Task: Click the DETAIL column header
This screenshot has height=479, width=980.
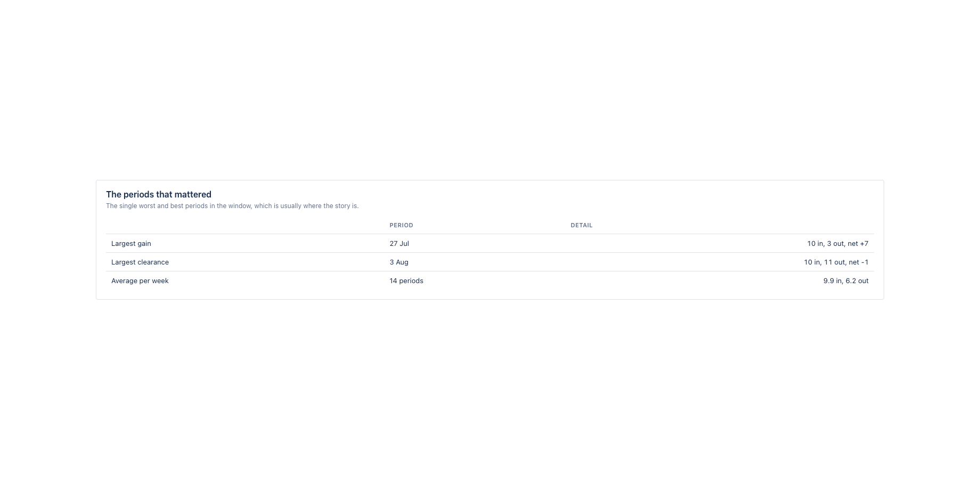Action: (x=582, y=225)
